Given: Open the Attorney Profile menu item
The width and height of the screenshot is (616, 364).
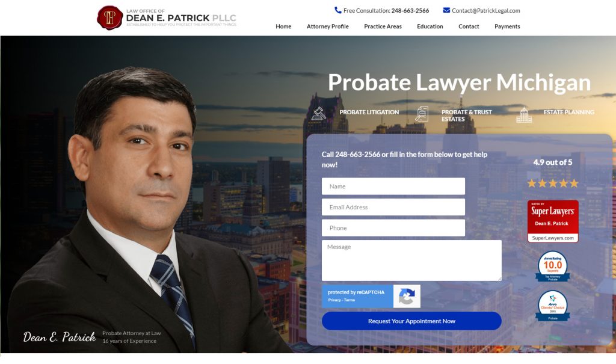Looking at the screenshot, I should [328, 26].
